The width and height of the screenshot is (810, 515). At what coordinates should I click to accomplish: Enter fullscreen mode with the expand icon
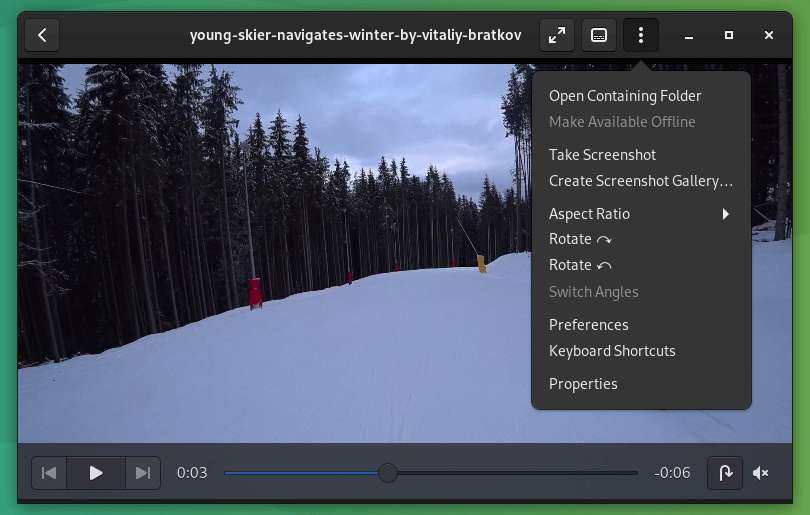pos(557,35)
